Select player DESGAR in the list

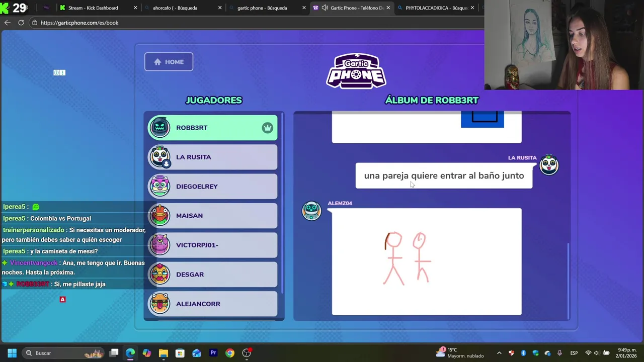pyautogui.click(x=212, y=275)
